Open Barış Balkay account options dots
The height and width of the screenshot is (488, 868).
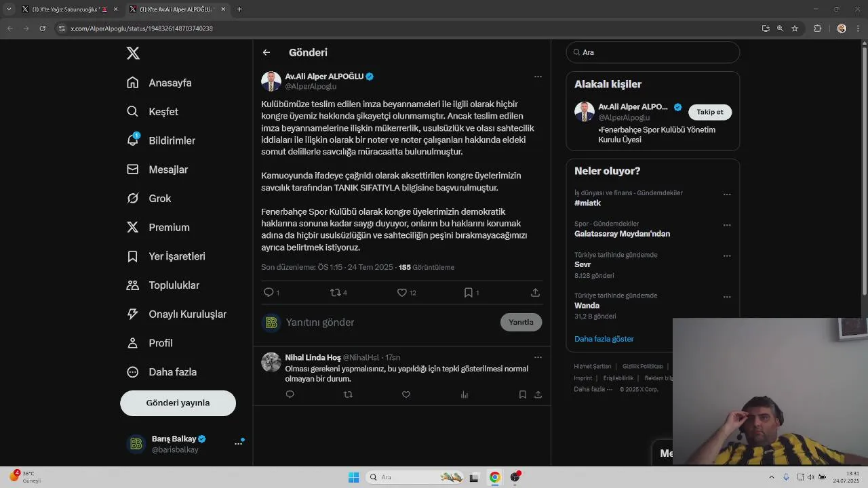pyautogui.click(x=238, y=443)
